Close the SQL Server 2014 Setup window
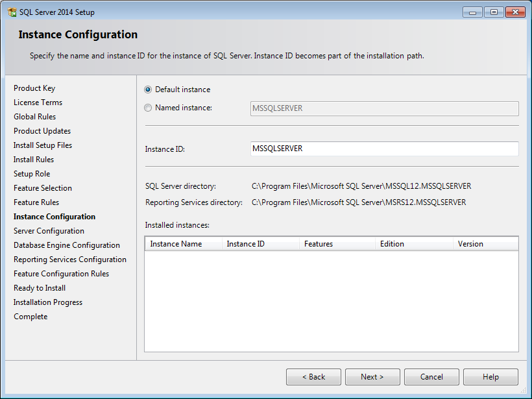Screen dimensions: 532x399 (515, 12)
